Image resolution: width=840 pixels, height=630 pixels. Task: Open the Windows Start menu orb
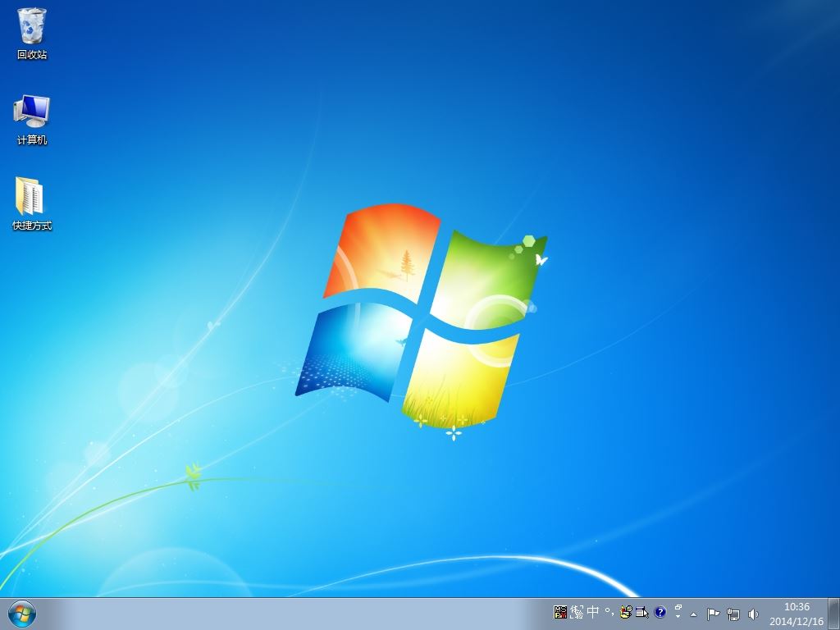pyautogui.click(x=22, y=614)
